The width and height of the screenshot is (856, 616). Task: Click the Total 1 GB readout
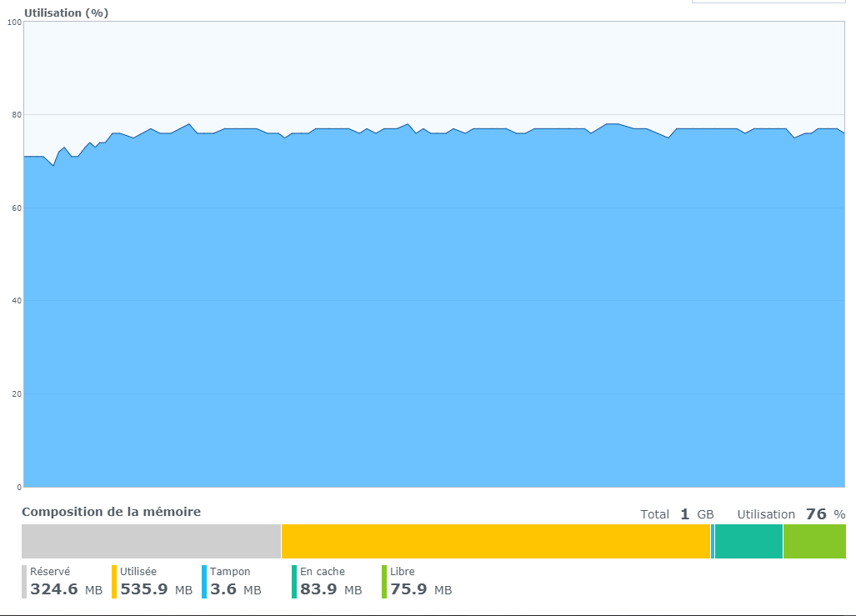[676, 514]
